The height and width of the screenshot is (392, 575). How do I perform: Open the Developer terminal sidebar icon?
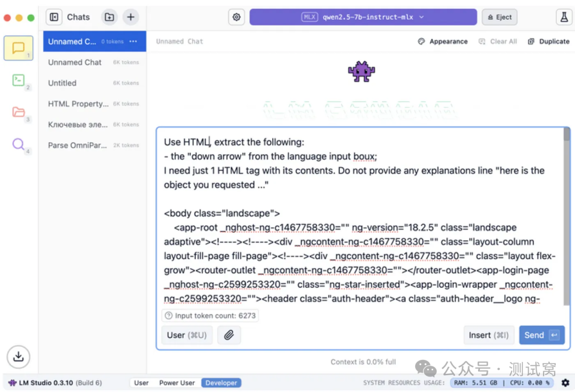[x=18, y=80]
